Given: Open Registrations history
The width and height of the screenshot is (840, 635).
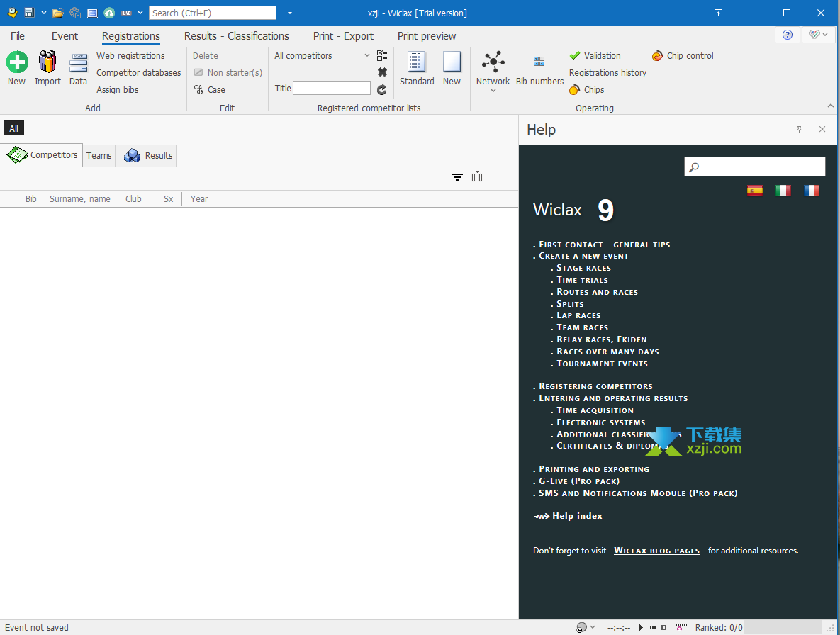Looking at the screenshot, I should pos(607,73).
